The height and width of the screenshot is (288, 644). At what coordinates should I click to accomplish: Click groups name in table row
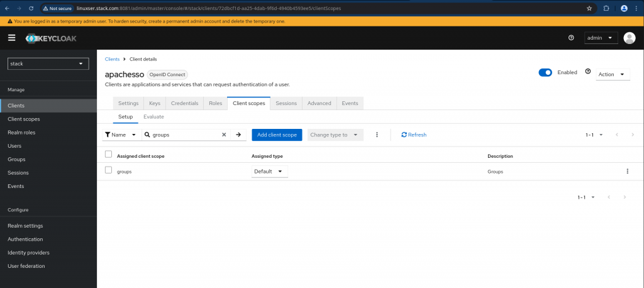124,172
